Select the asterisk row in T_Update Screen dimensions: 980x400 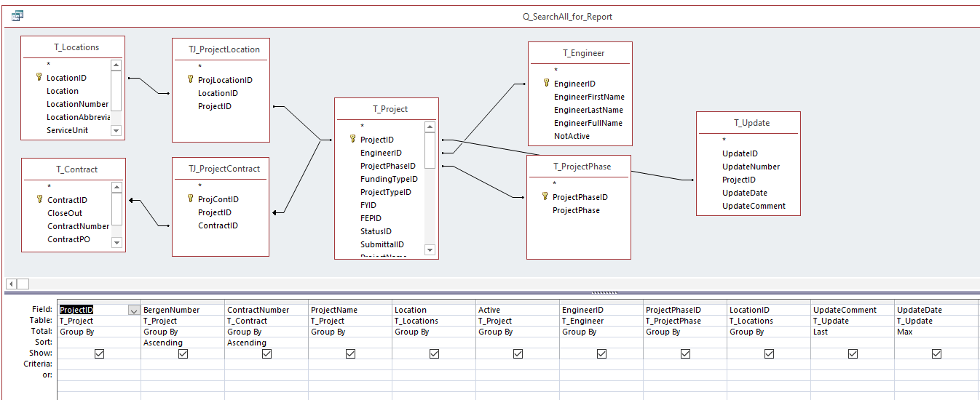pyautogui.click(x=724, y=140)
